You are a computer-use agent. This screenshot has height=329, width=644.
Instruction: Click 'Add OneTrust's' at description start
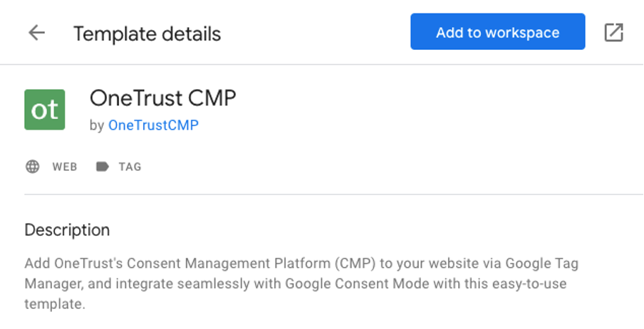(66, 263)
